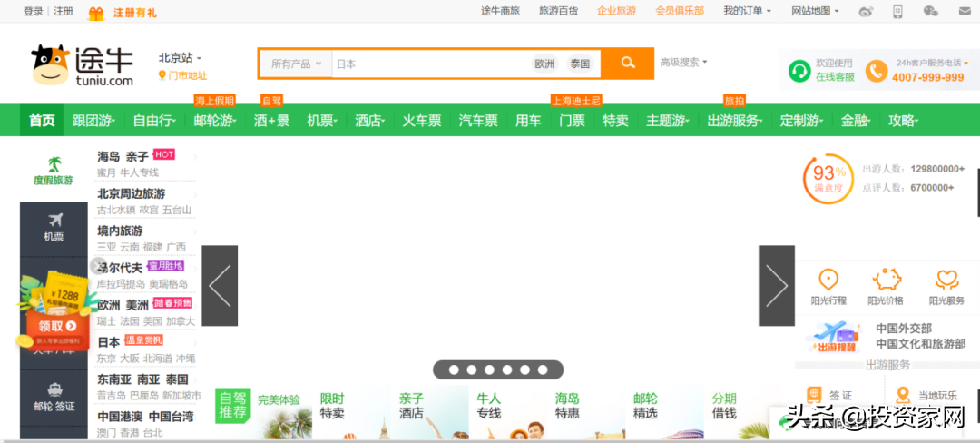Open the 出游服务 nav dropdown
The height and width of the screenshot is (443, 980).
tap(734, 121)
